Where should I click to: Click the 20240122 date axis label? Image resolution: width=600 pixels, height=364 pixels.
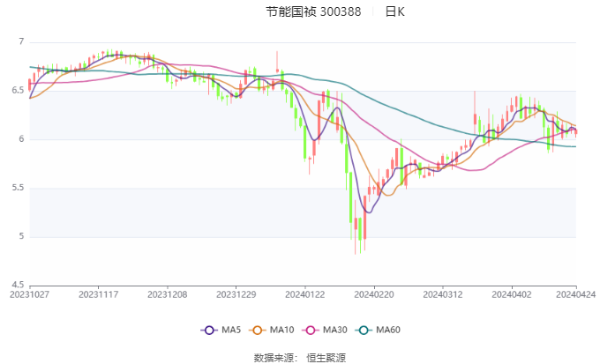pyautogui.click(x=305, y=294)
